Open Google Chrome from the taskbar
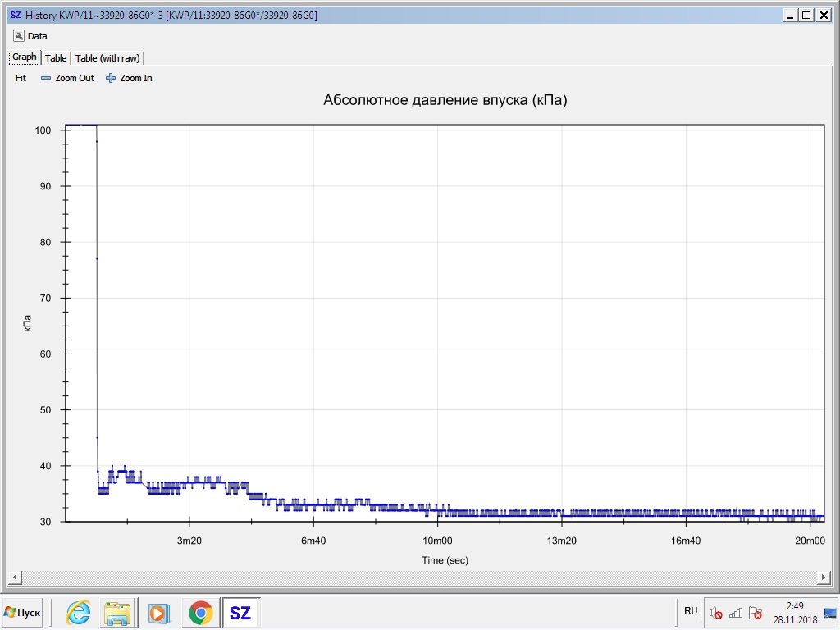The width and height of the screenshot is (840, 630). (x=199, y=612)
